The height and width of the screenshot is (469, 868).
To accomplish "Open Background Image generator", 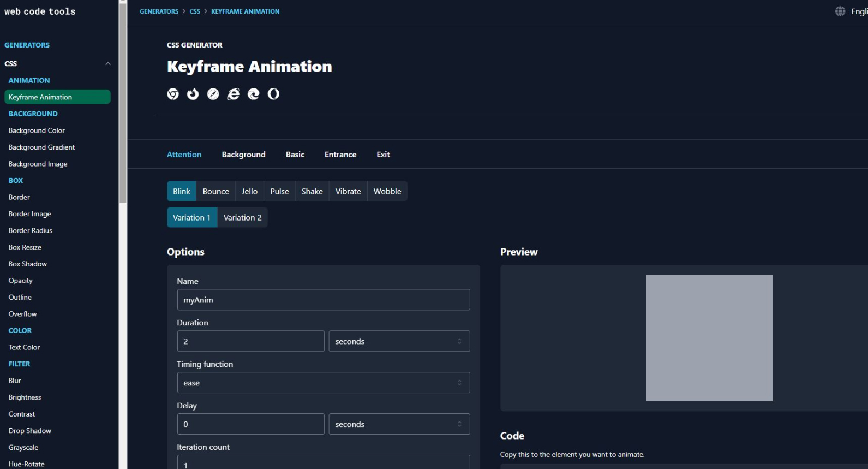I will click(38, 164).
